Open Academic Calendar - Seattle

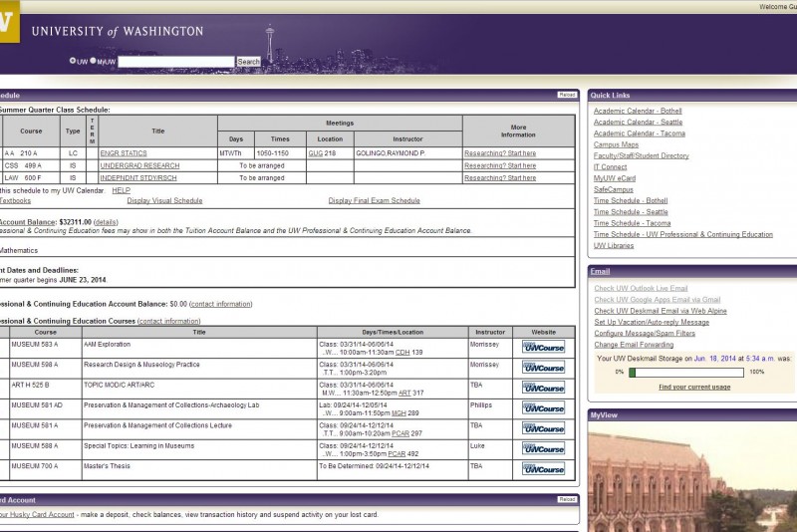[638, 122]
